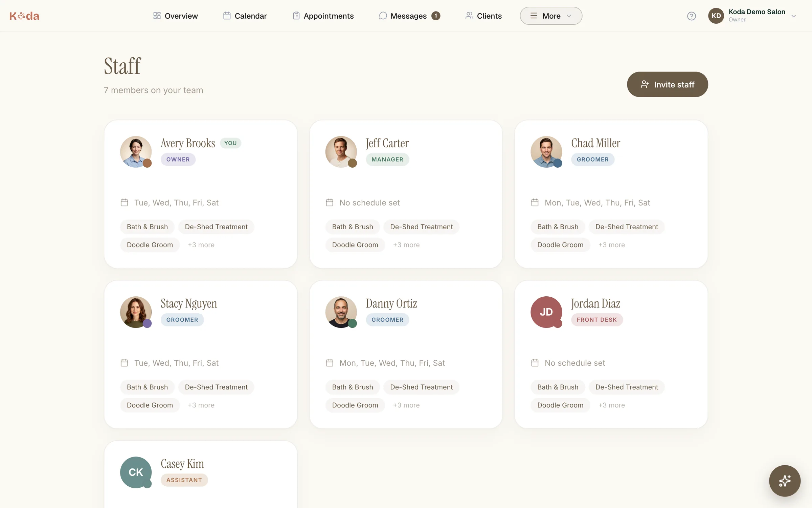The height and width of the screenshot is (508, 812).
Task: Switch to the Appointments tab
Action: tap(323, 16)
